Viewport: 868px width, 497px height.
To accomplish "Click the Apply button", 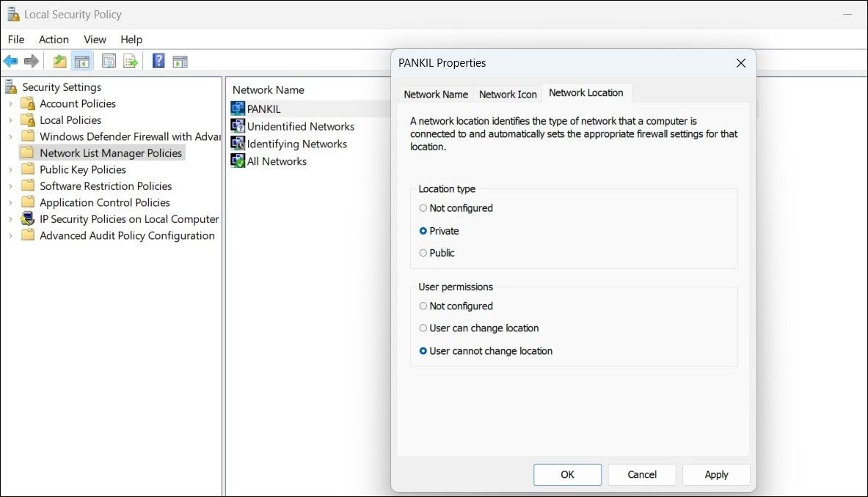I will [716, 474].
